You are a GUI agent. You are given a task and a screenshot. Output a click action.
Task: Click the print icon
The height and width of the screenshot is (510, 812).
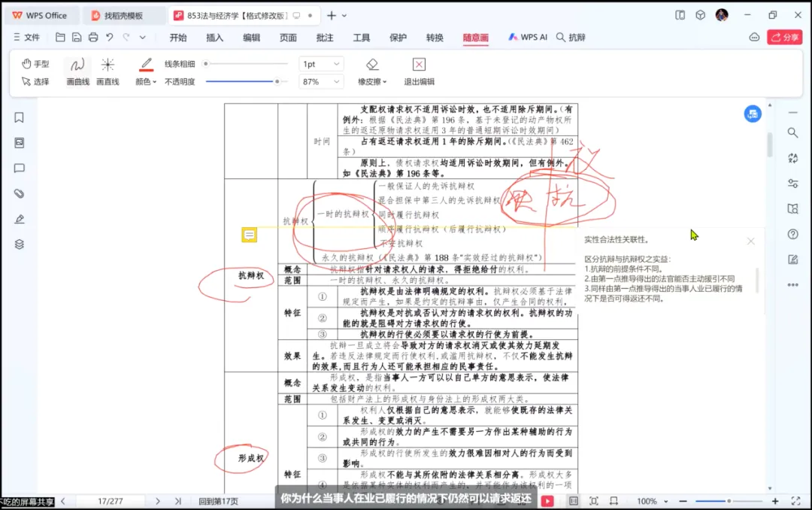click(93, 38)
